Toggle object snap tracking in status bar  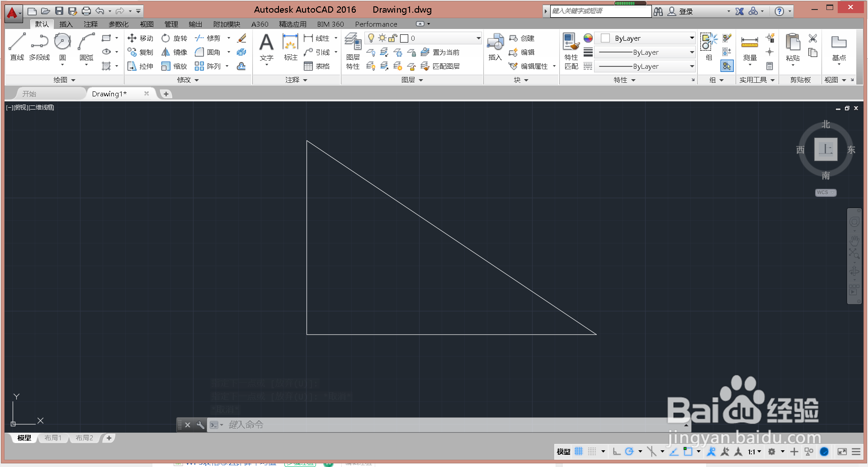tap(674, 451)
